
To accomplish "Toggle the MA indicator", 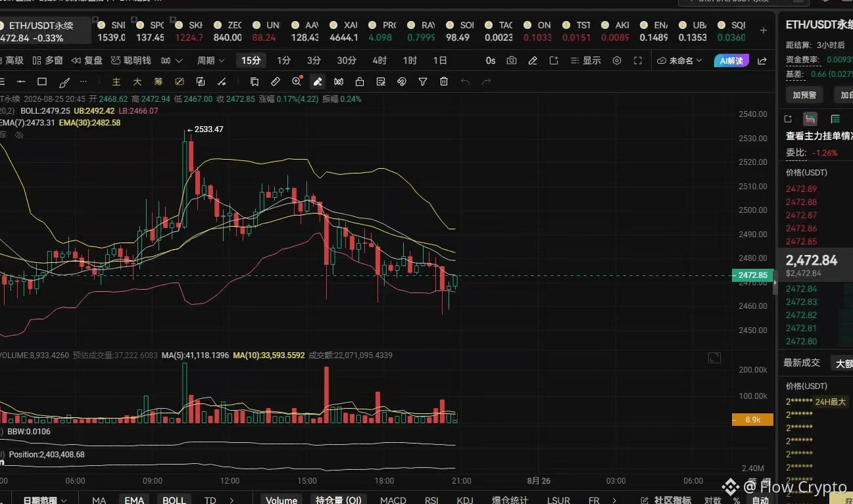I will (x=99, y=500).
